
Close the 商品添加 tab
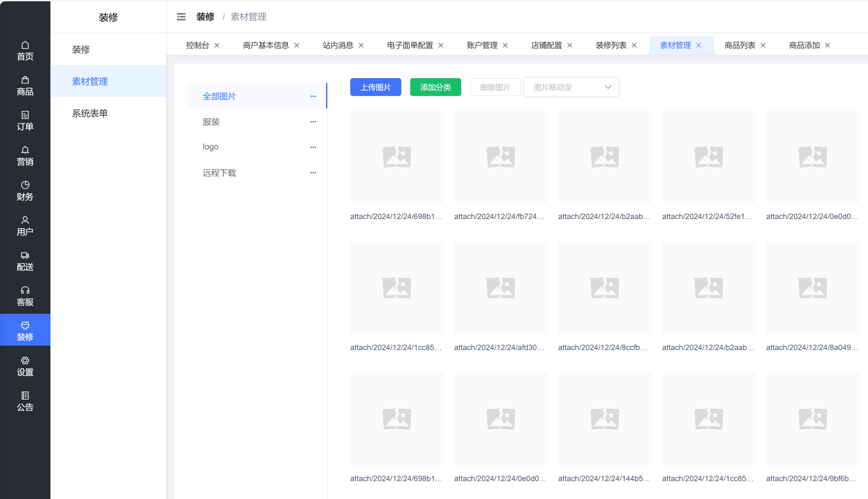828,45
